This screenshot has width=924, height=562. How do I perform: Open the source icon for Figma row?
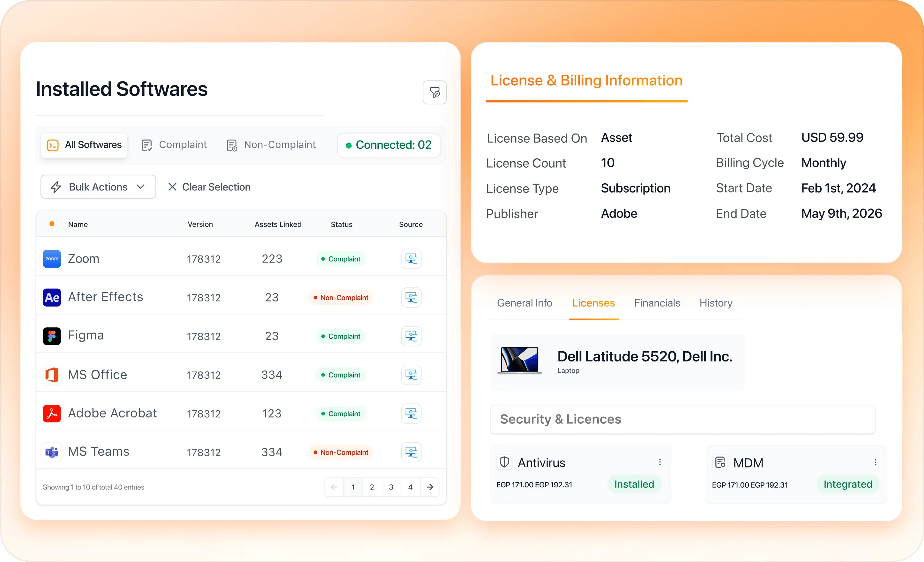(x=411, y=336)
